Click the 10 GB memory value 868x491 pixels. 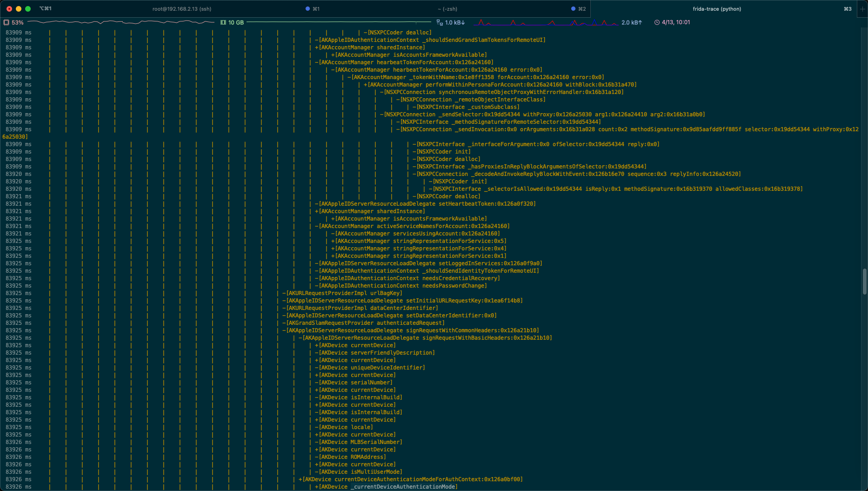click(236, 22)
